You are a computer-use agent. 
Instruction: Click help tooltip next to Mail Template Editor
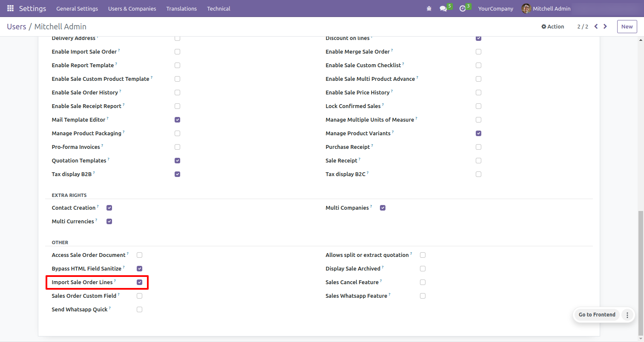(x=107, y=118)
